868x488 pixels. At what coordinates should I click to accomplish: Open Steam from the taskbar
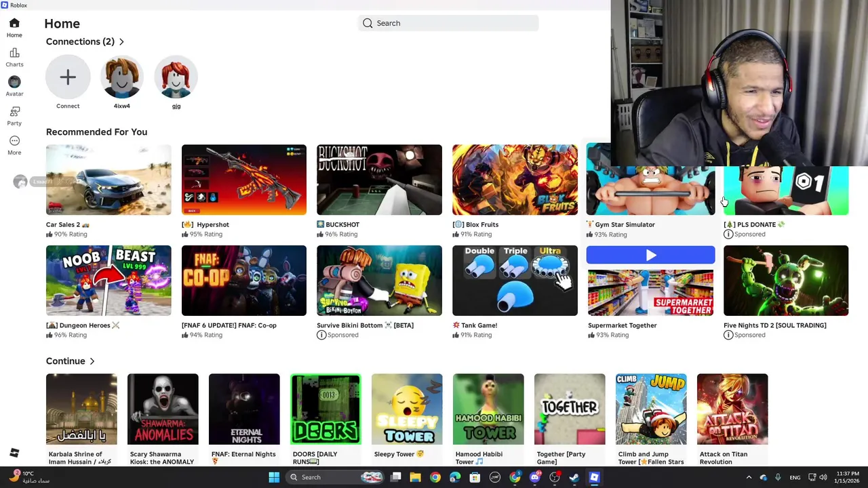[574, 477]
